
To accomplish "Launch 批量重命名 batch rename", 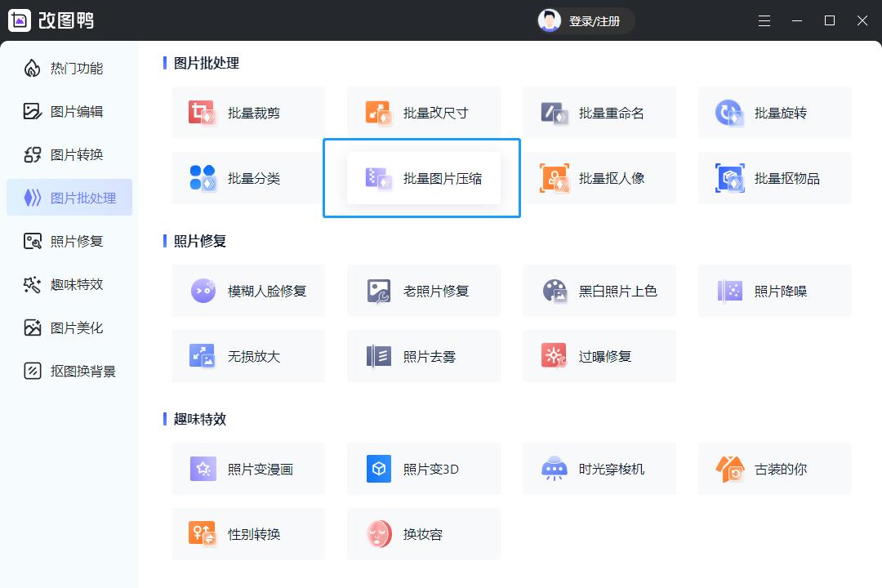I will (x=599, y=113).
